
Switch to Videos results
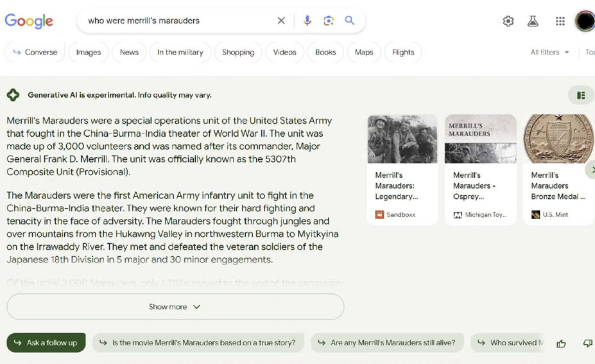[284, 53]
